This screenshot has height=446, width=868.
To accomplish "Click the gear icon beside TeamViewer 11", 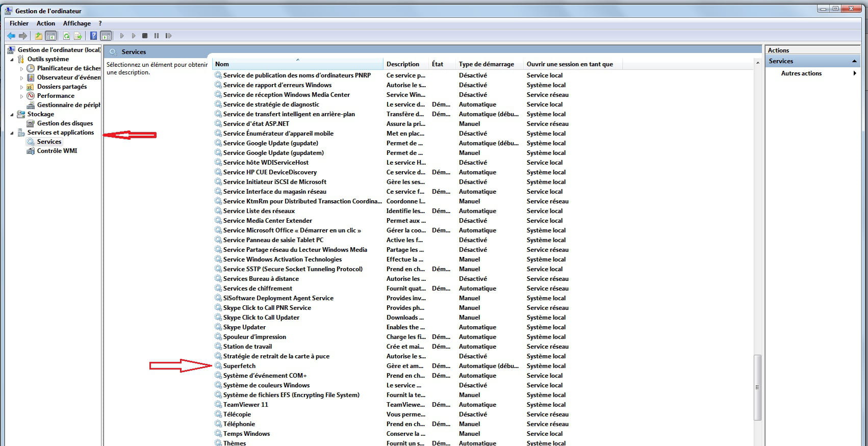I will click(218, 405).
